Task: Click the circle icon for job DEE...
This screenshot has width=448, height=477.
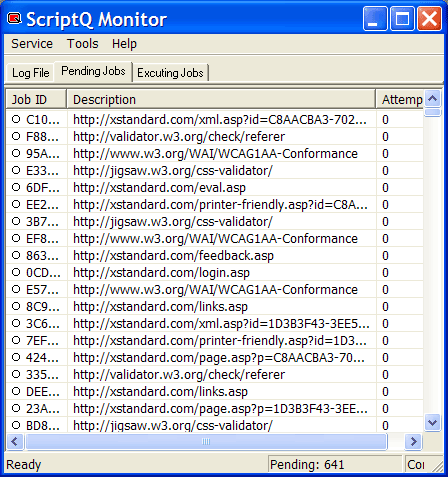Action: [16, 391]
